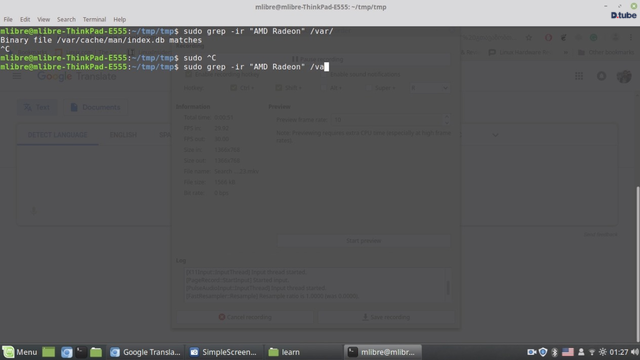Open the Bluetooth tray icon
The height and width of the screenshot is (360, 640).
tap(554, 352)
